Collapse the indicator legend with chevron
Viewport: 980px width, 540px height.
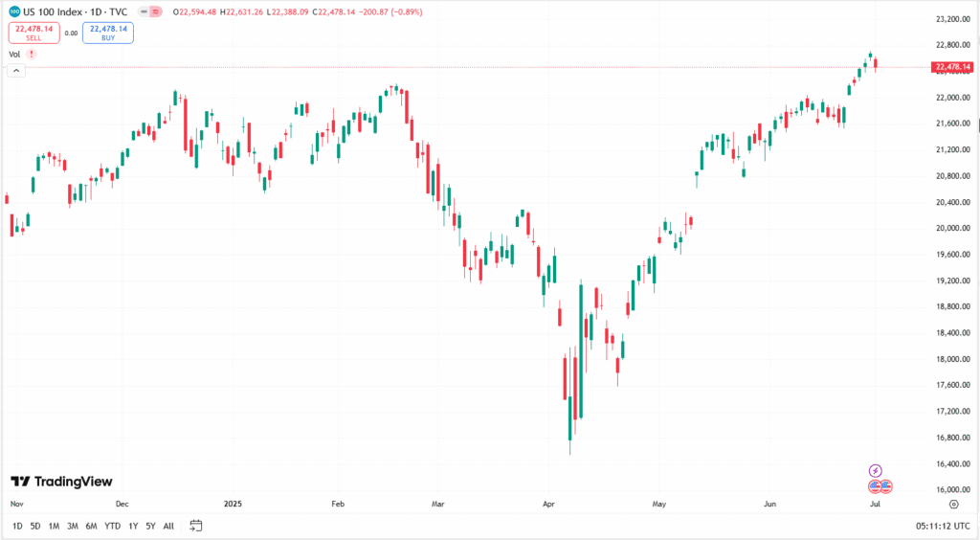coord(16,71)
